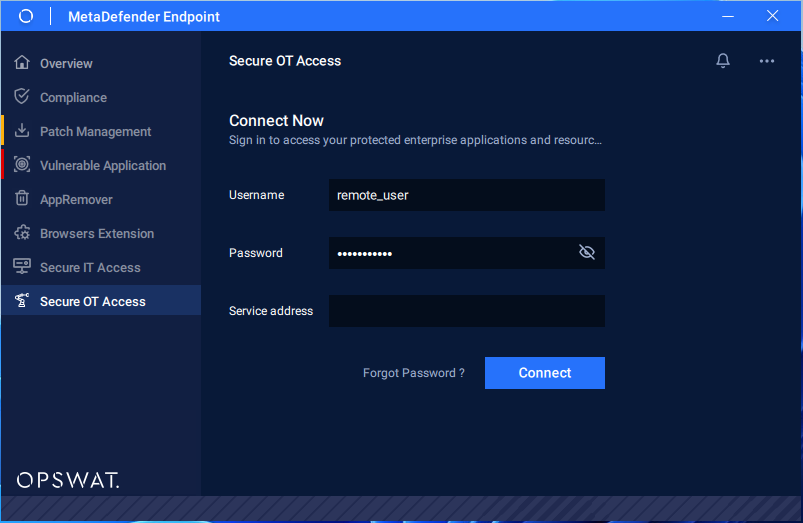Switch to Secure IT Access
This screenshot has height=523, width=803.
pos(101,267)
